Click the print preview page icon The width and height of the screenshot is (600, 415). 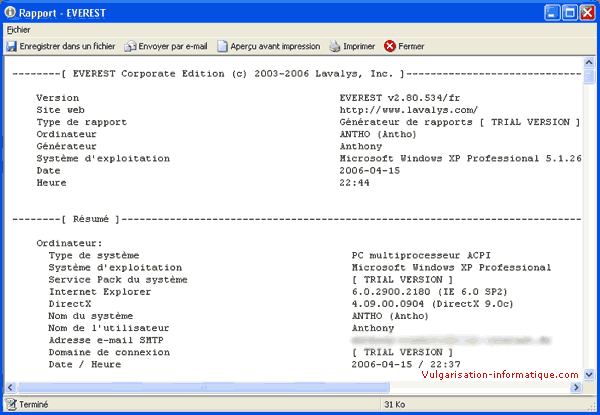222,46
